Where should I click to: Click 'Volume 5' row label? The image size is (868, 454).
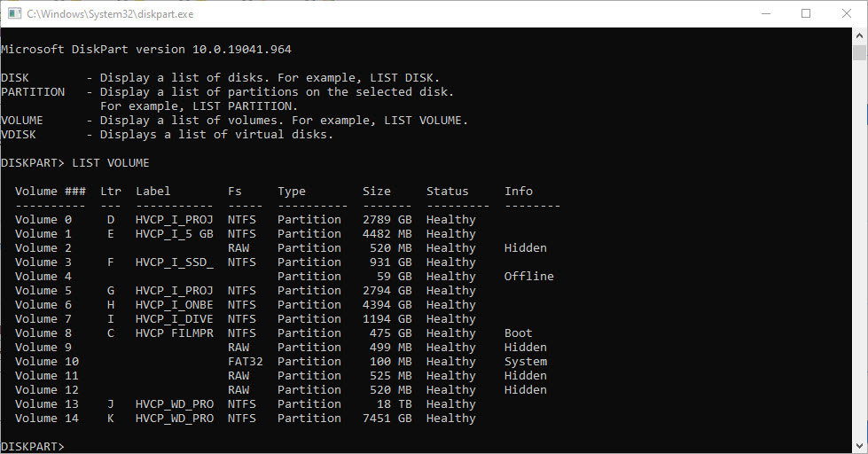pos(43,291)
